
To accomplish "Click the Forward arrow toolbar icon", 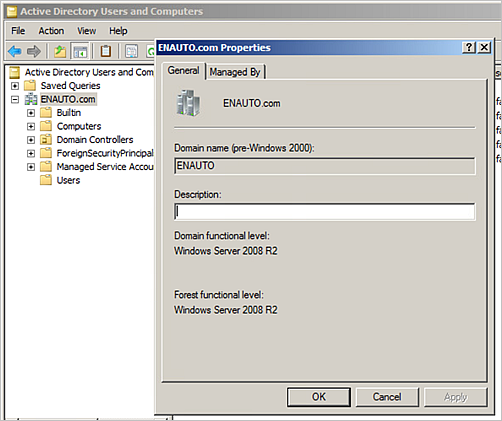I will pos(34,51).
